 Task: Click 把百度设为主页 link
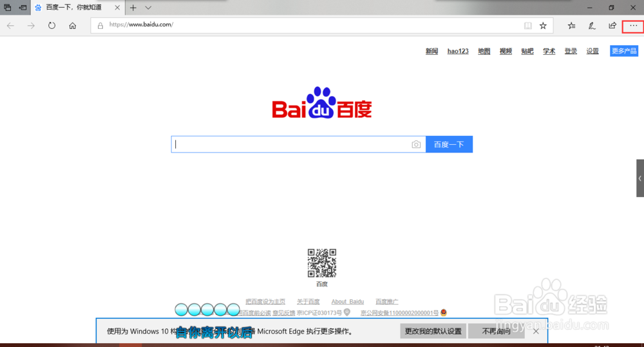pos(265,302)
